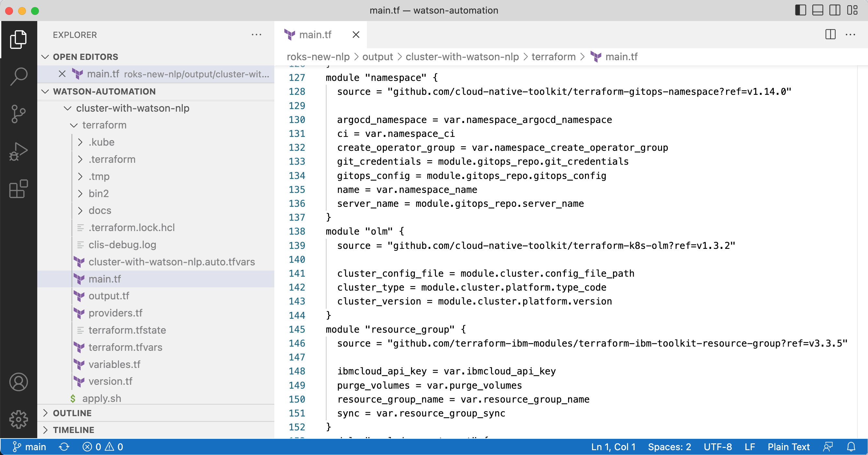Close the main.tf editor tab

pos(356,35)
